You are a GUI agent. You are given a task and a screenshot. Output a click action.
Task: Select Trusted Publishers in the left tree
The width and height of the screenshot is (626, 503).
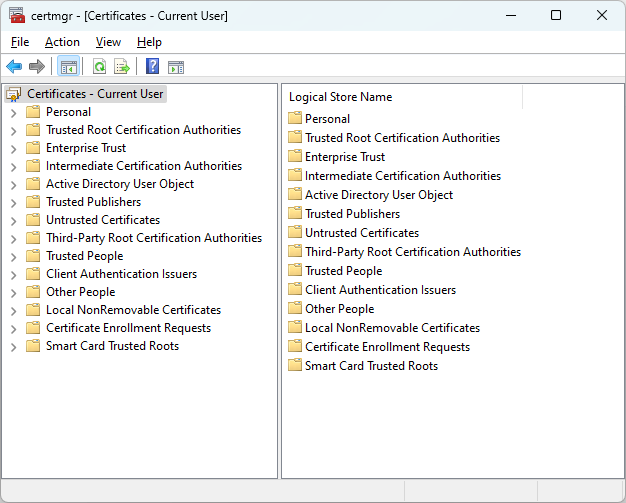[x=93, y=202]
